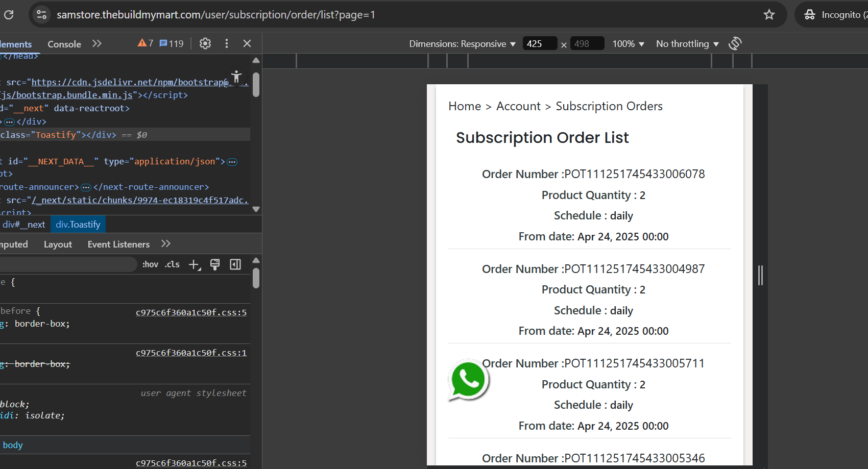
Task: Reload the page with the refresh icon
Action: 9,15
